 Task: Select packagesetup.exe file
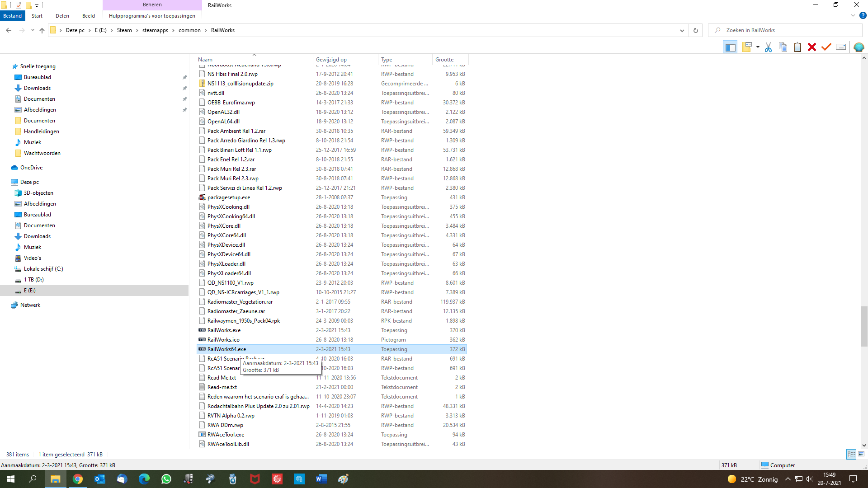(229, 197)
